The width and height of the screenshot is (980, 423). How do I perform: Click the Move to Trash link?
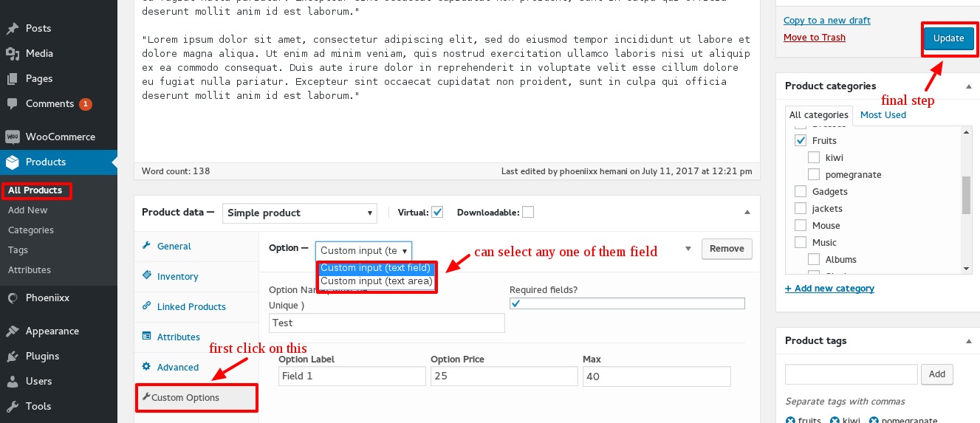814,38
